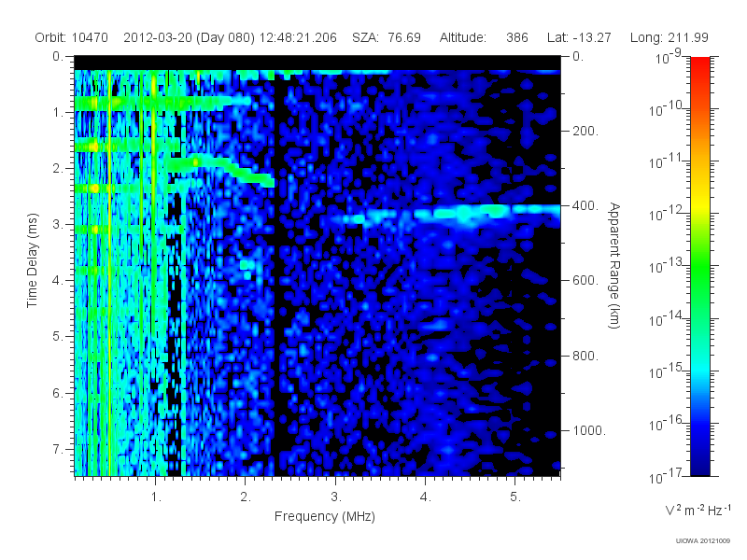This screenshot has height=560, width=747.
Task: Click the 5. frequency axis tick label
Action: [x=516, y=497]
